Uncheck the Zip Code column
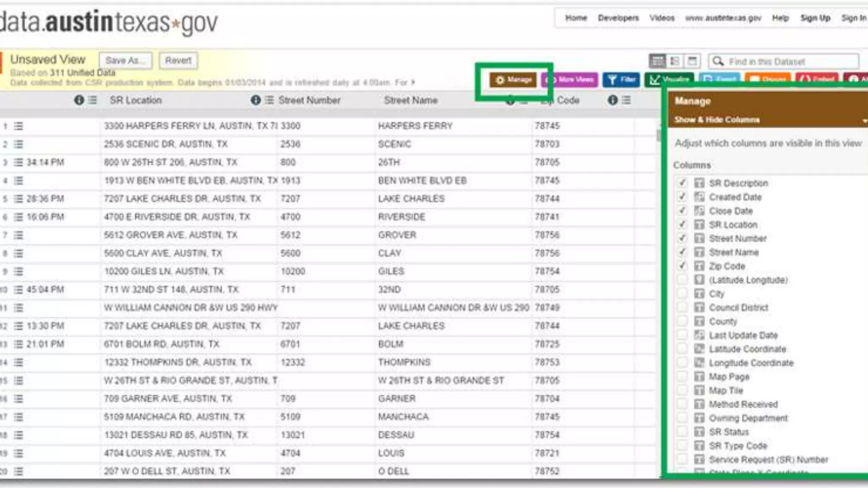Viewport: 868px width, 488px height. 682,266
